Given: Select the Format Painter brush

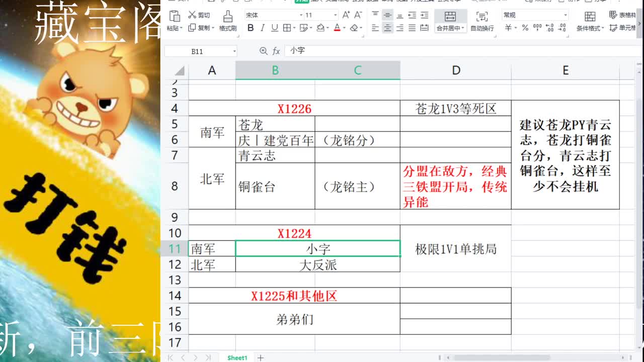Looking at the screenshot, I should pos(228,16).
